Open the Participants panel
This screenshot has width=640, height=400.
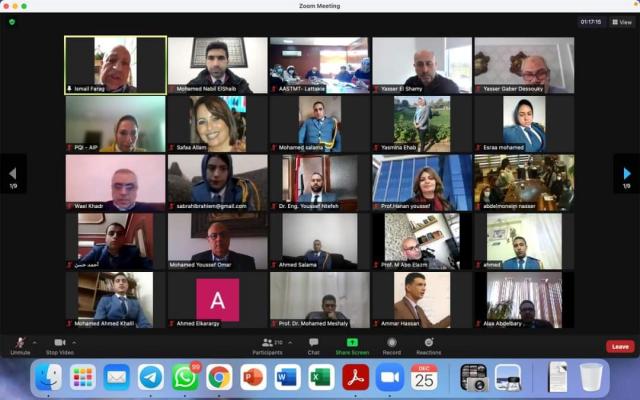(x=267, y=346)
